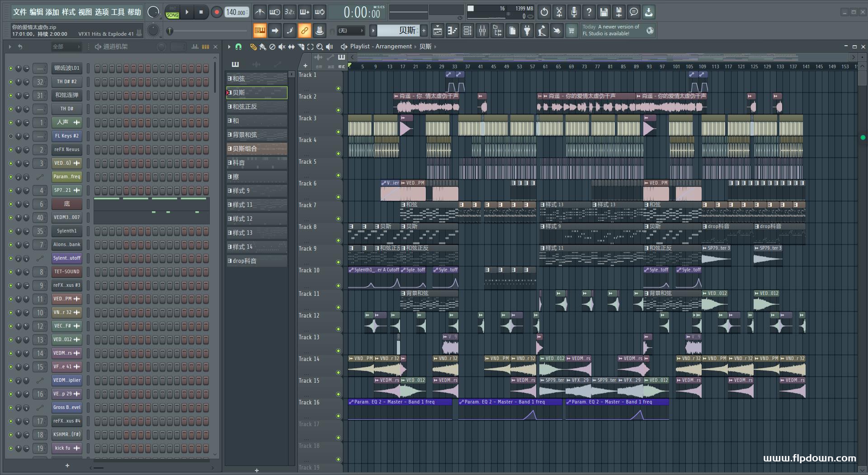Toggle the metronome icon
The image size is (868, 475).
point(260,12)
